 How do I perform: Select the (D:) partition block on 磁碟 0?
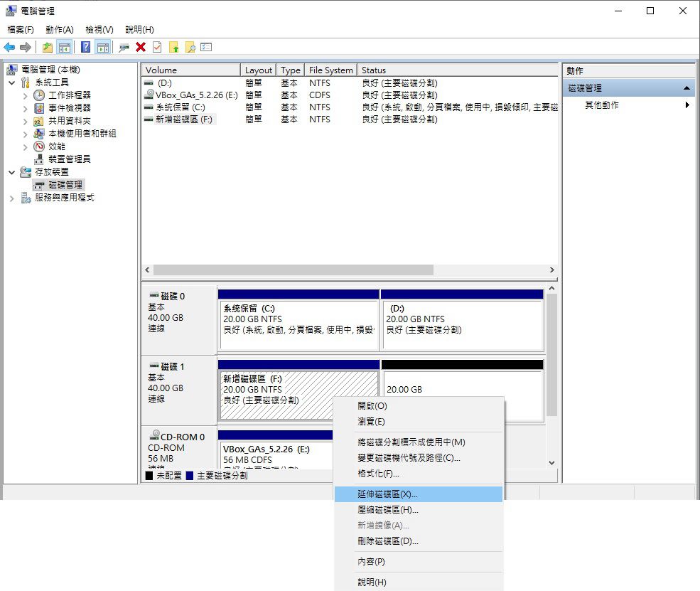[462, 320]
